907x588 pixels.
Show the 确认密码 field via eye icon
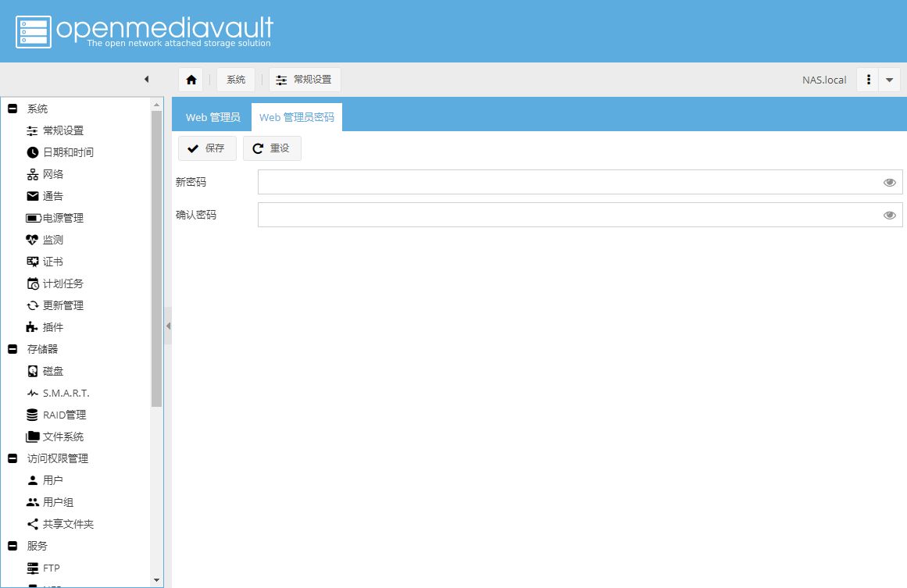[x=890, y=215]
